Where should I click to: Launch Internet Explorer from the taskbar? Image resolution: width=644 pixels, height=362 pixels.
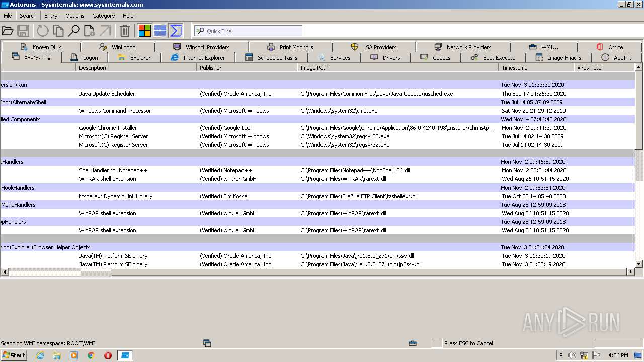(x=40, y=355)
